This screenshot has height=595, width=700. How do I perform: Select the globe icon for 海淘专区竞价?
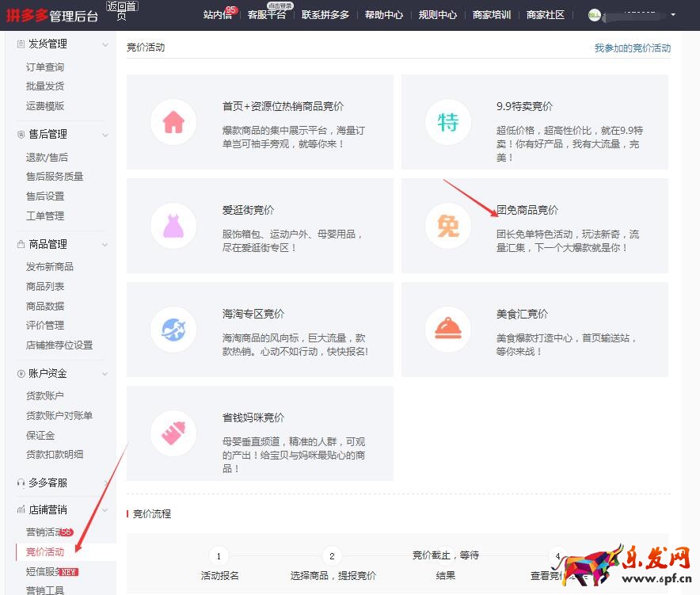173,330
